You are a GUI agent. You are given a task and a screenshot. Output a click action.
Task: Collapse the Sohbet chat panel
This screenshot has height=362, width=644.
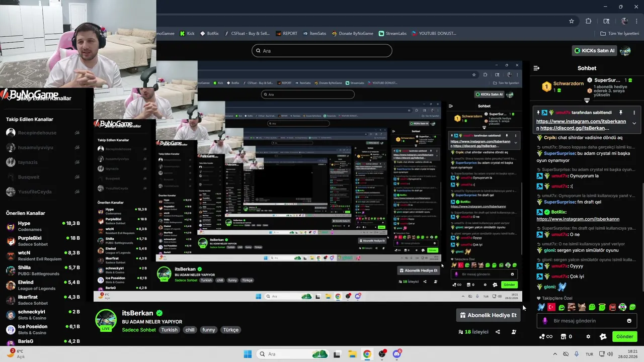click(536, 68)
